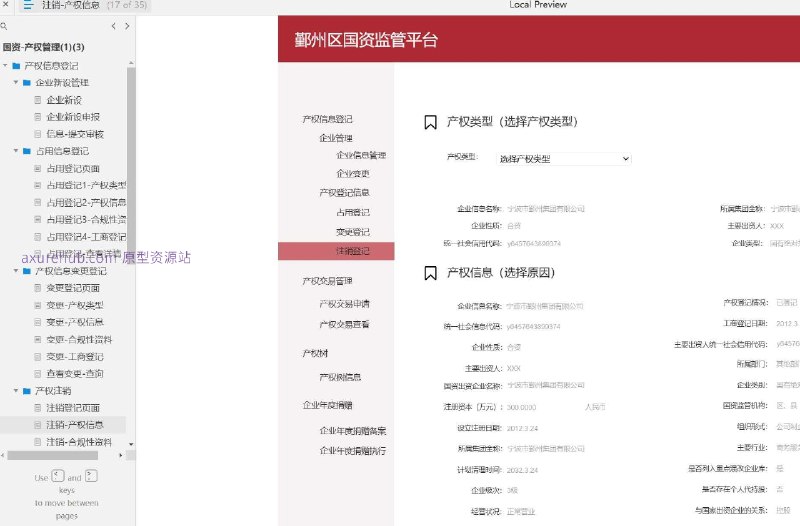Screen dimensions: 800x526
Task: Open the 变更-合规性资料 page
Action: tap(79, 339)
